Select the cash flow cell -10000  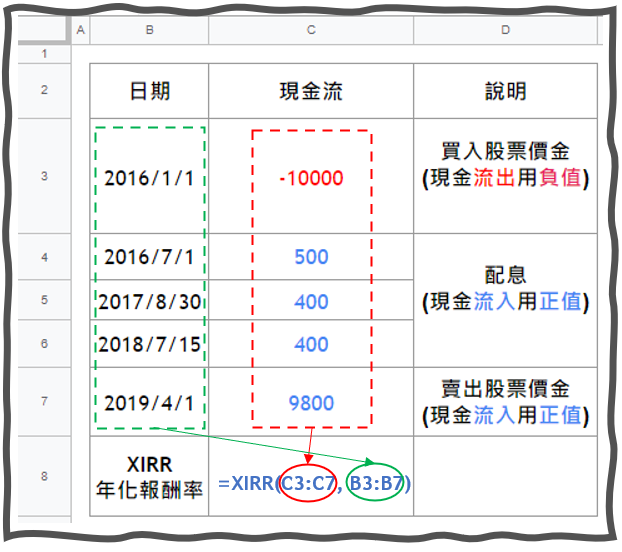[311, 176]
